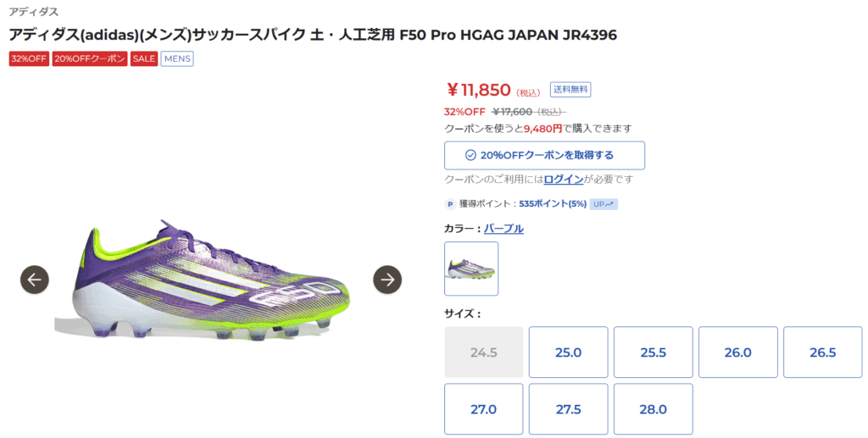868x438 pixels.
Task: Click the UP points badge
Action: [x=604, y=204]
